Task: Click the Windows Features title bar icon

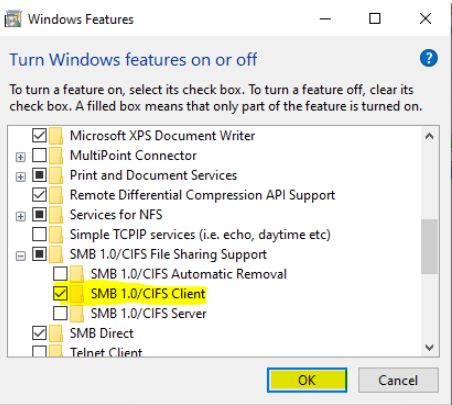Action: (13, 19)
